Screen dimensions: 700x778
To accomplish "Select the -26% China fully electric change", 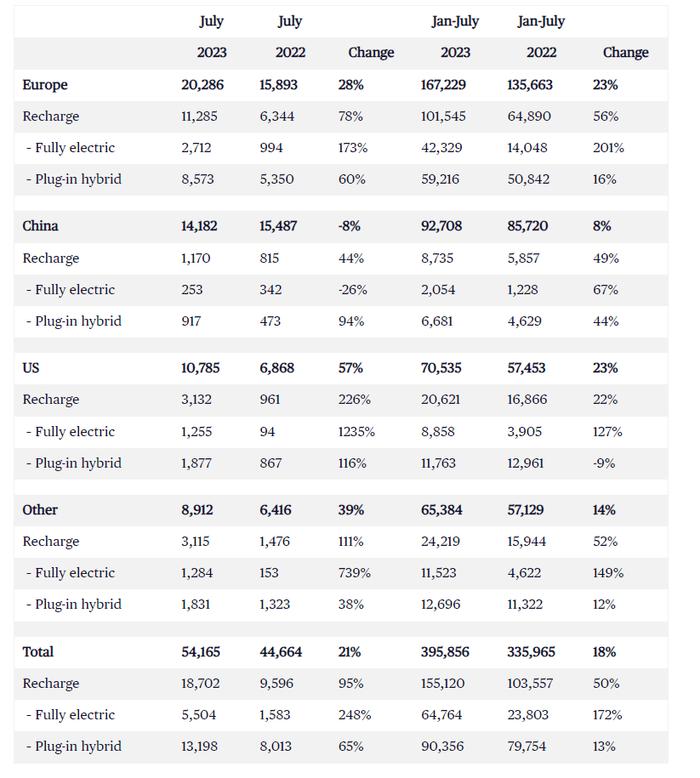I will [x=352, y=290].
